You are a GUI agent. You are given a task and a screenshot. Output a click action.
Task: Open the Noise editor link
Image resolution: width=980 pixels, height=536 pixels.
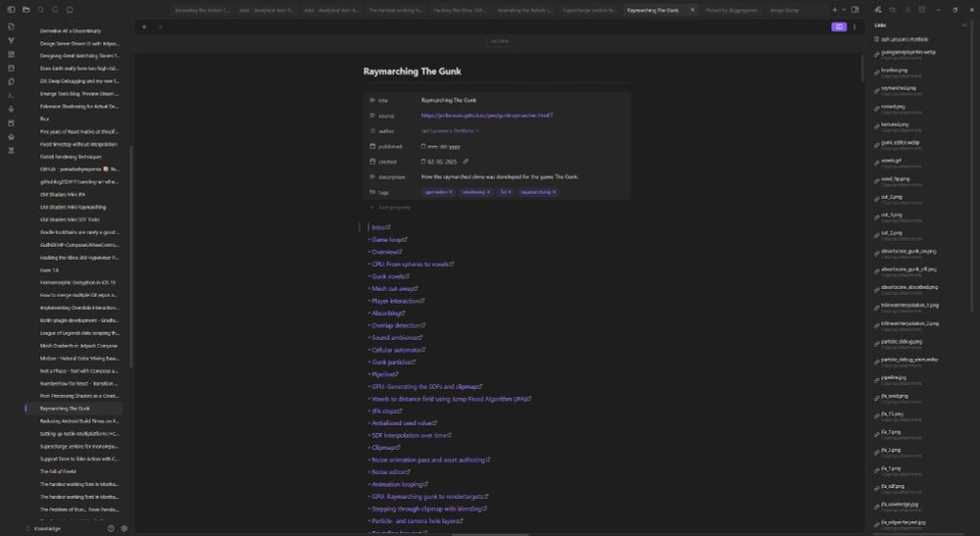coord(391,471)
